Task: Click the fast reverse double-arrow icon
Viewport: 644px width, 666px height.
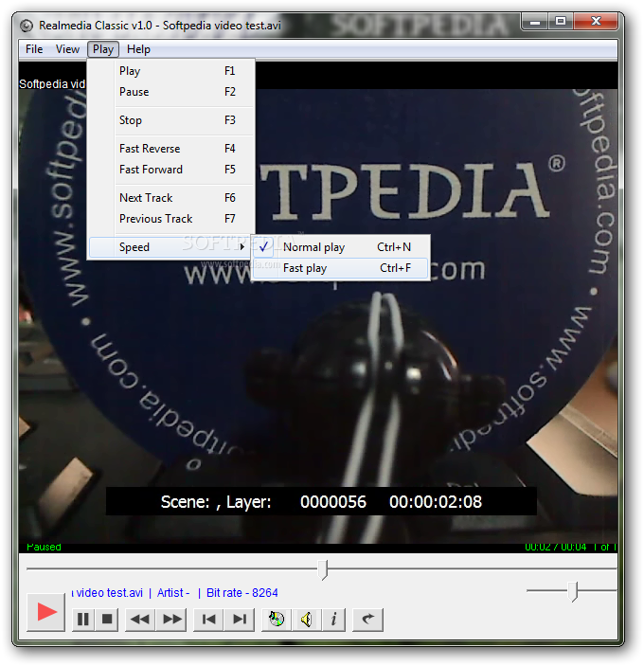Action: (x=140, y=620)
